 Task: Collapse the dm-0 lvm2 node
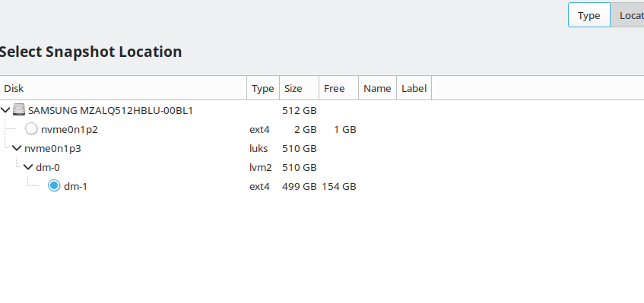tap(28, 167)
